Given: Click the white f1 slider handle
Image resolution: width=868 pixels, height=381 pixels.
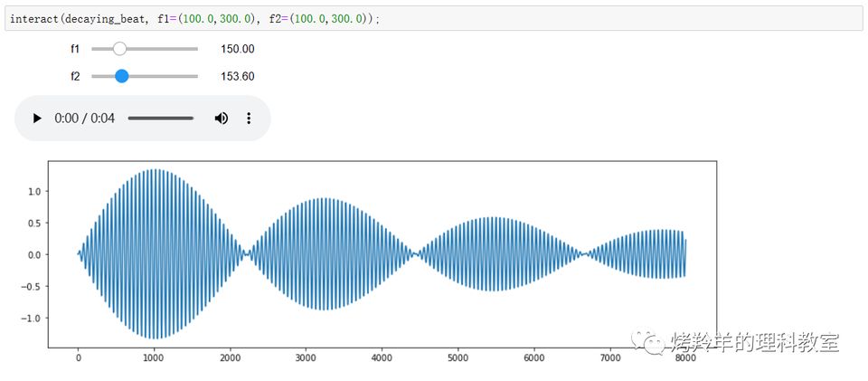Looking at the screenshot, I should pyautogui.click(x=119, y=49).
